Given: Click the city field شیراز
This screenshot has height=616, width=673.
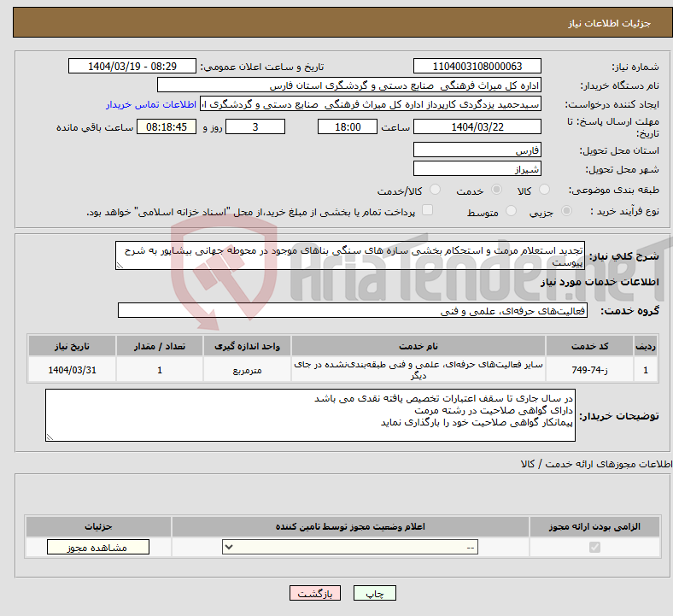Looking at the screenshot, I should (477, 168).
